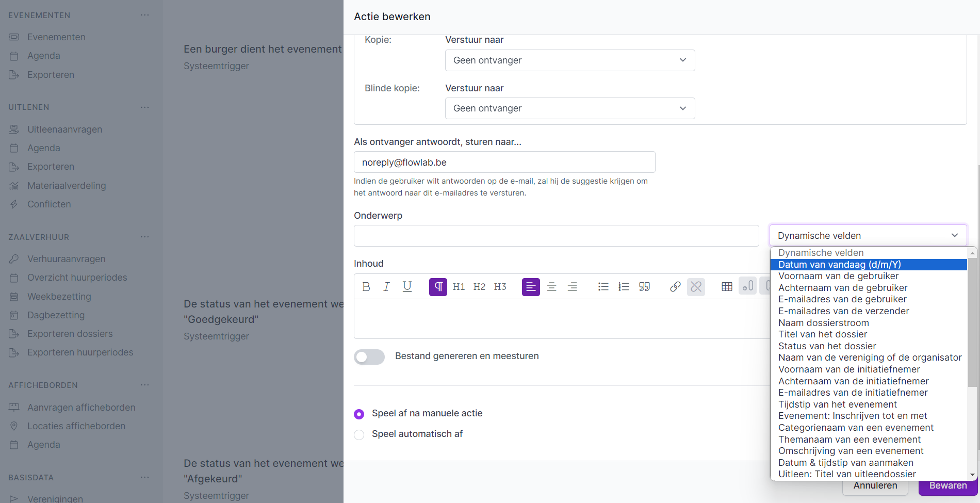This screenshot has height=503, width=980.
Task: Select the paragraph format icon
Action: (438, 287)
